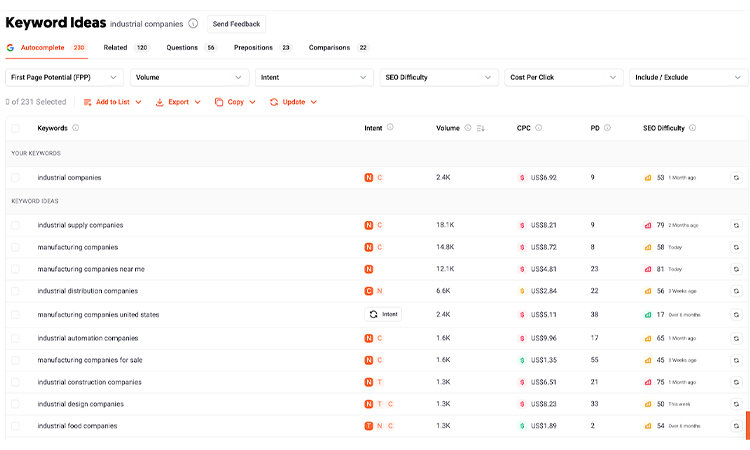The width and height of the screenshot is (750, 450).
Task: Click the Intent refresh button for 'manufacturing companies united states'
Action: 383,314
